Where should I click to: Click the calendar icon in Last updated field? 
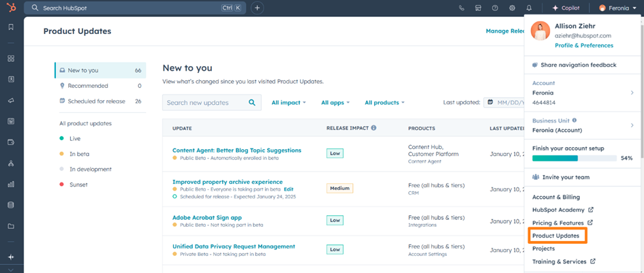coord(491,102)
